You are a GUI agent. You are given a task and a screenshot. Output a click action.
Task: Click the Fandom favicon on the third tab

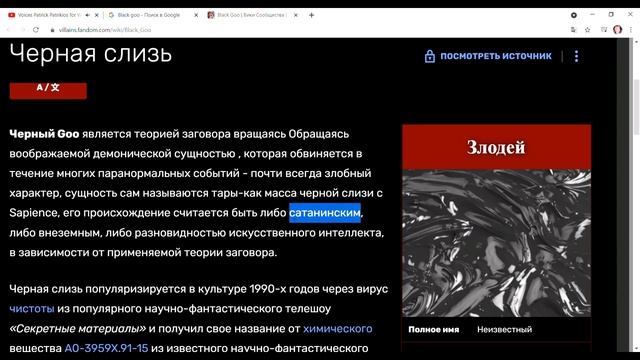tap(211, 15)
